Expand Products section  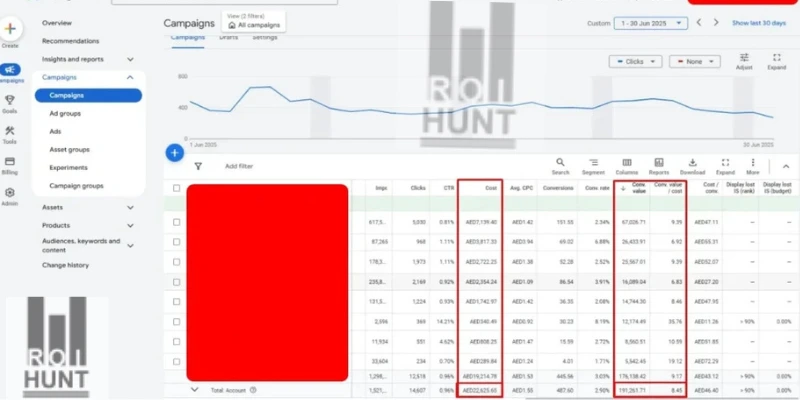pyautogui.click(x=130, y=226)
